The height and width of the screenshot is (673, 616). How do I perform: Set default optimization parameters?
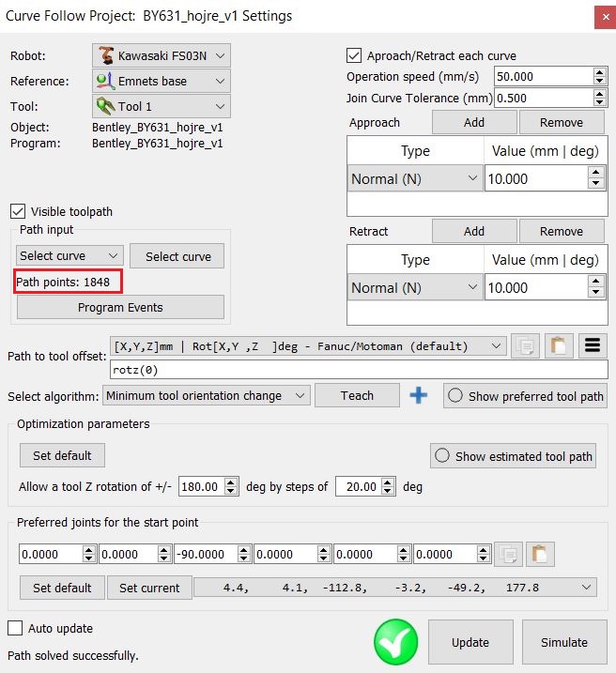click(62, 455)
